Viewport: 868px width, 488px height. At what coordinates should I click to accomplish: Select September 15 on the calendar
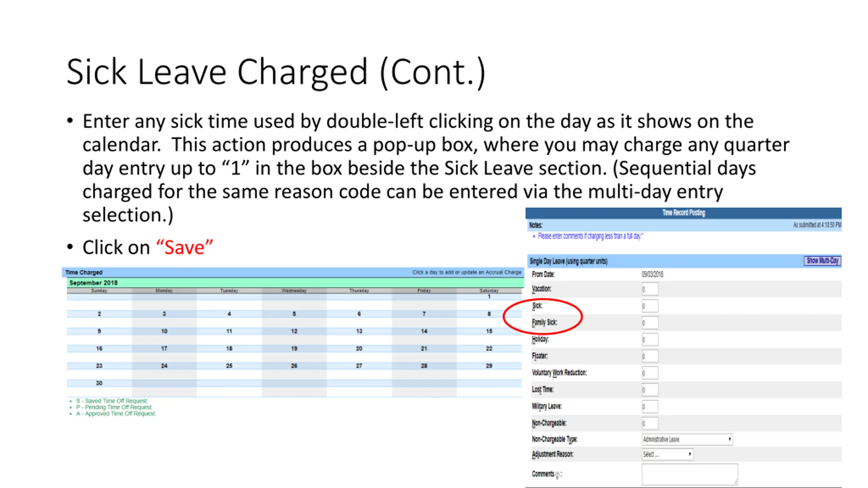[x=489, y=331]
